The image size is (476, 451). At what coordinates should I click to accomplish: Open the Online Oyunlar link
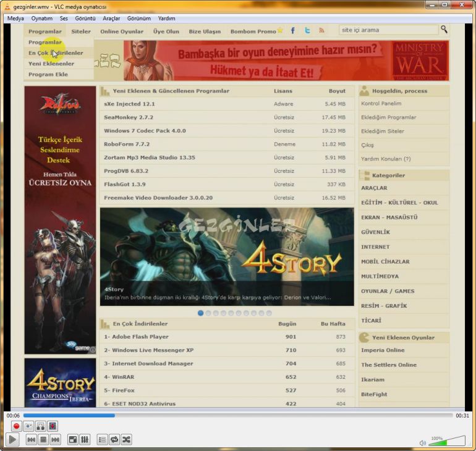click(x=122, y=32)
